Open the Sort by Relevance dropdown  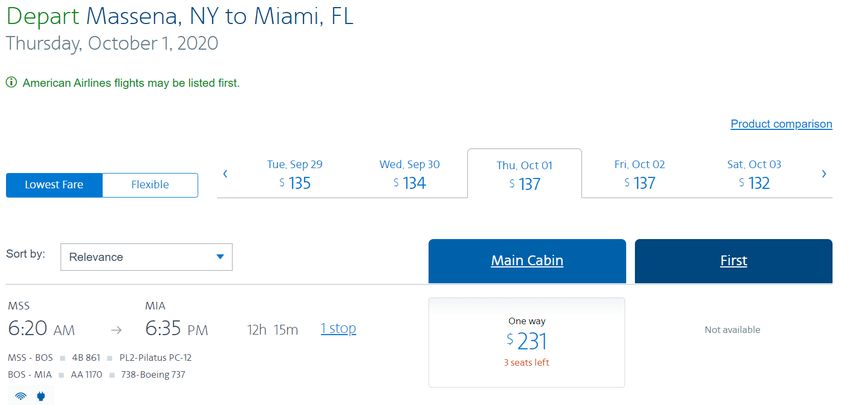146,257
